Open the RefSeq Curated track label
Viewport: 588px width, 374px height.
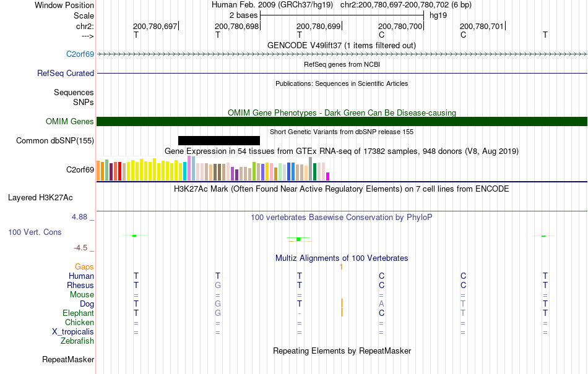[x=65, y=73]
